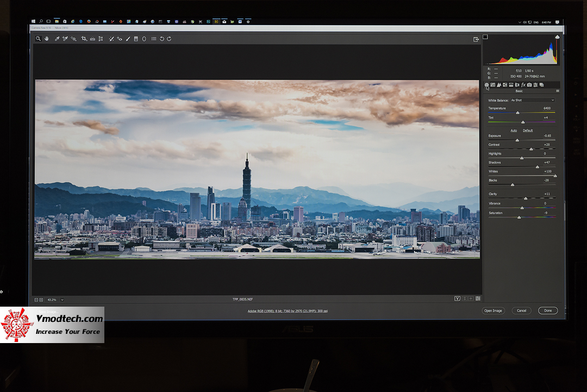Open Task View on the taskbar
The height and width of the screenshot is (392, 587).
(49, 22)
